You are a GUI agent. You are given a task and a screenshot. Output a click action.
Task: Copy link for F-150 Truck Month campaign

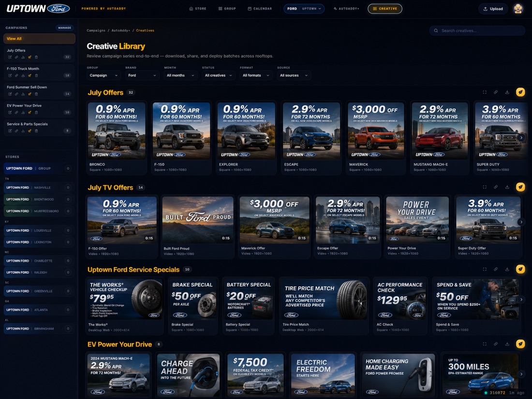click(16, 75)
